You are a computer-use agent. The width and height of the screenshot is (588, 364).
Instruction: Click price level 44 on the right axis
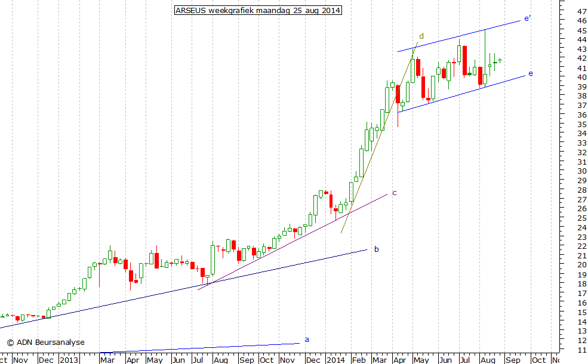coord(581,39)
